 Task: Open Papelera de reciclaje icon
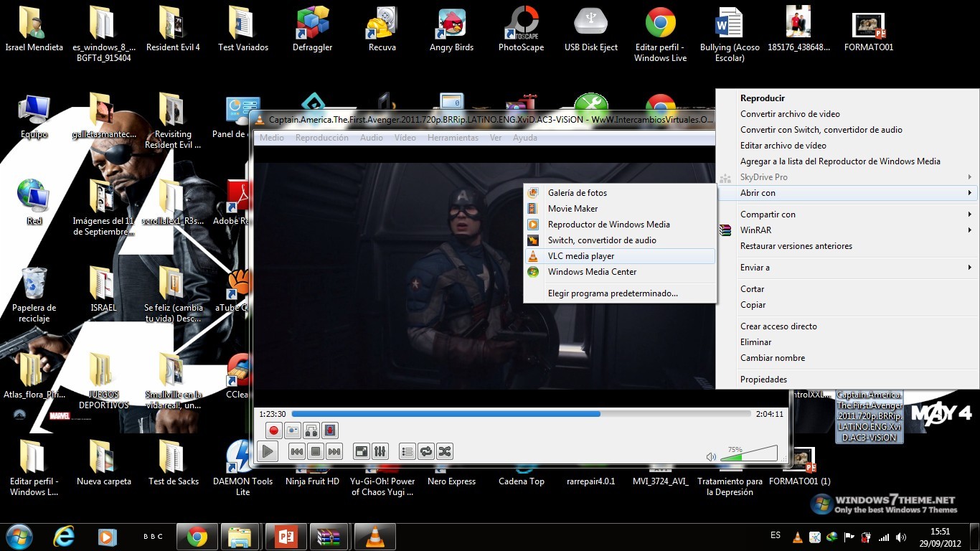point(34,294)
